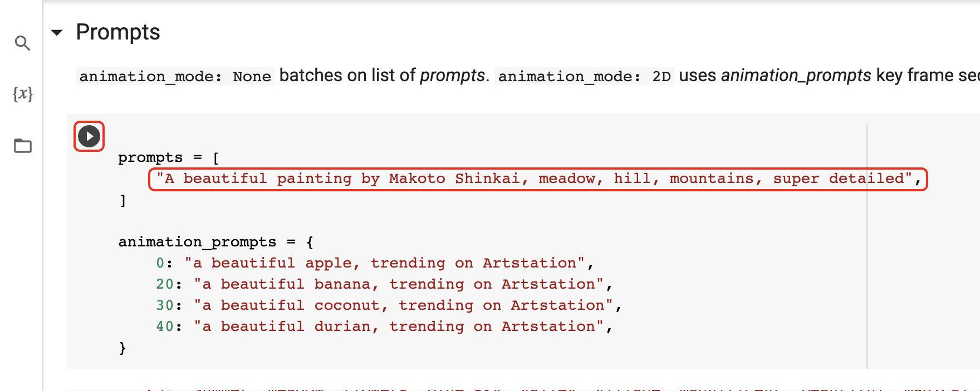This screenshot has height=391, width=980.
Task: Click keyframe number 0 before apple prompt
Action: [160, 263]
